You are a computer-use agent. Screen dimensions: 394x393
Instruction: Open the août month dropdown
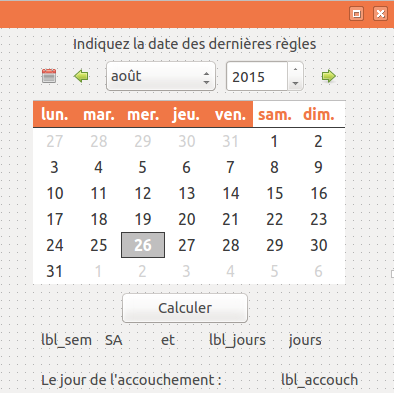tap(161, 76)
